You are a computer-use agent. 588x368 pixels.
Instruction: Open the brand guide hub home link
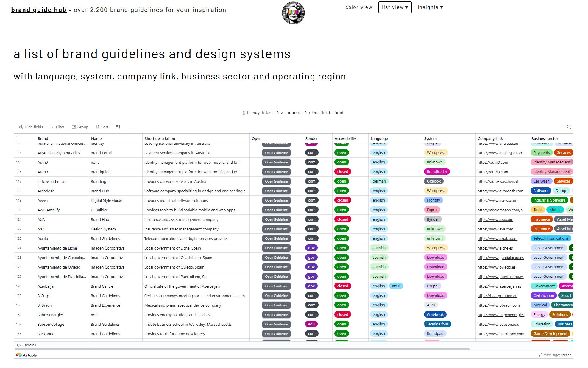(39, 10)
